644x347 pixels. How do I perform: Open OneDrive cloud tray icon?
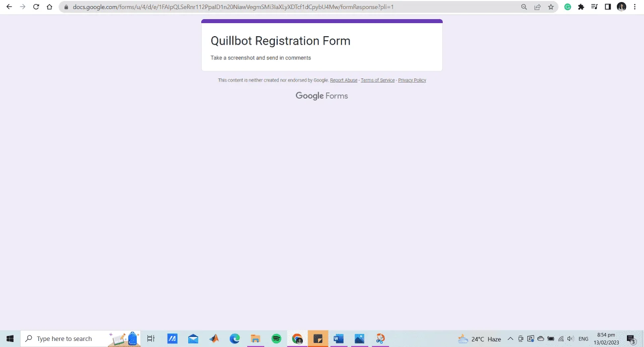(x=541, y=339)
